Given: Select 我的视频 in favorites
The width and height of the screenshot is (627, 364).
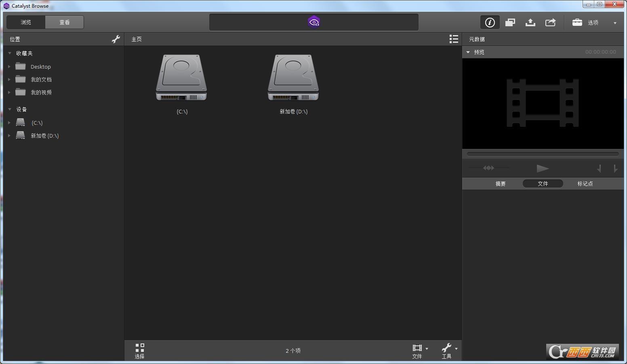Looking at the screenshot, I should (x=41, y=92).
